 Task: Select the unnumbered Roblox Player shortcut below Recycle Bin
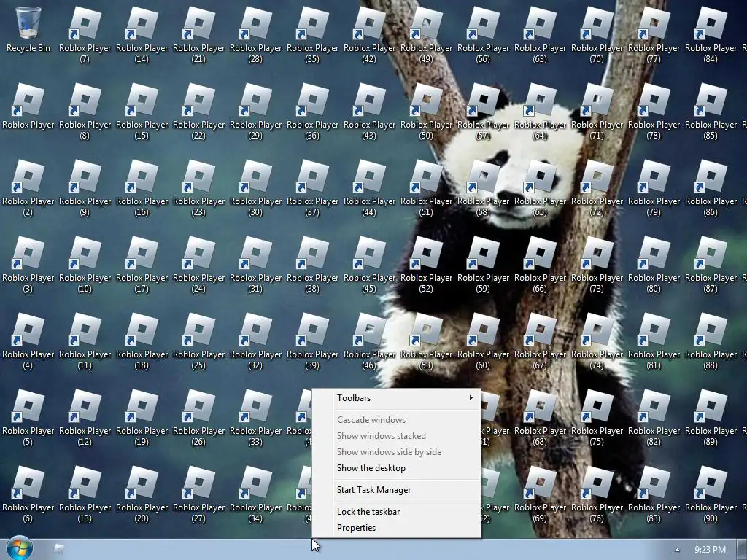point(28,106)
